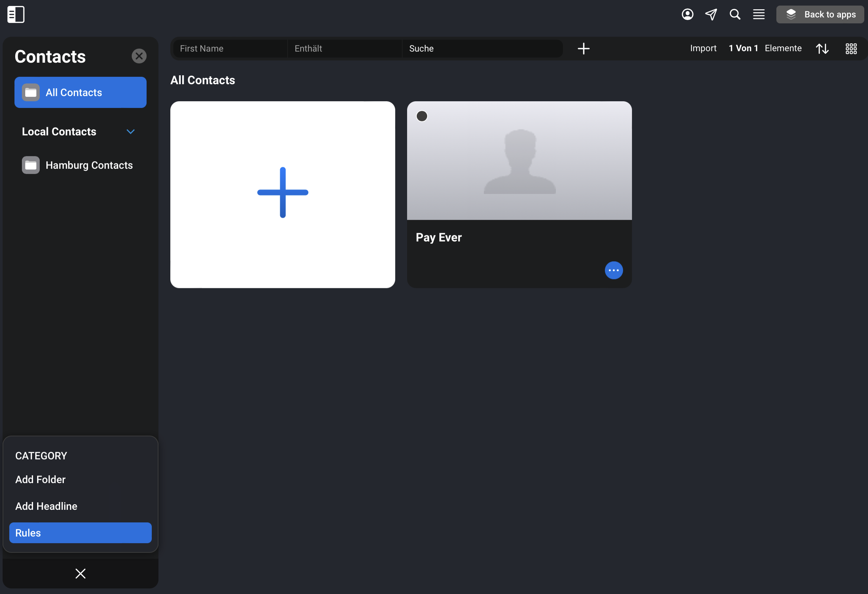The width and height of the screenshot is (868, 594).
Task: Switch layout with the grid view icon
Action: [851, 49]
